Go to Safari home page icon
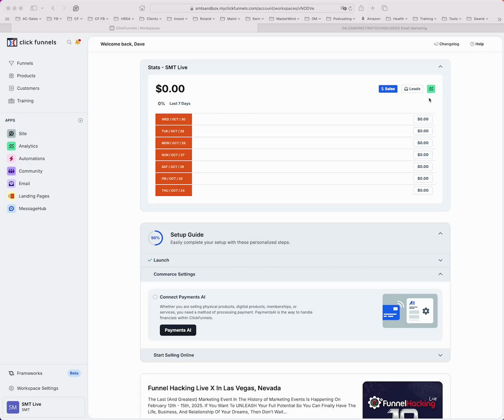504x420 pixels. click(142, 8)
